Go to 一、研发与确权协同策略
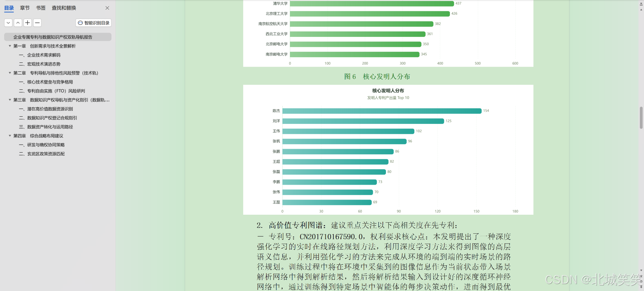Viewport: 644px width, 291px height. [42, 145]
